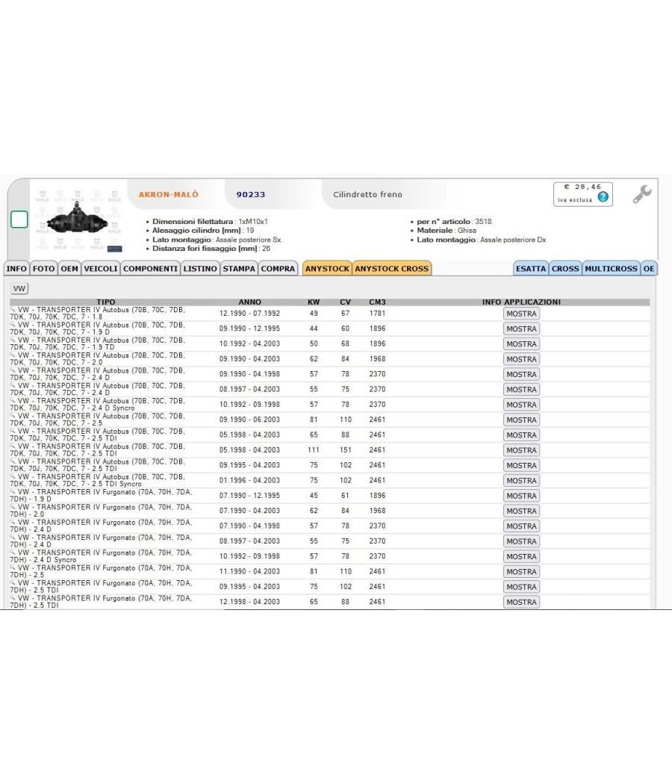Click MOSTRA for Autobus 2.5 TDI 151 CV row

pos(521,450)
